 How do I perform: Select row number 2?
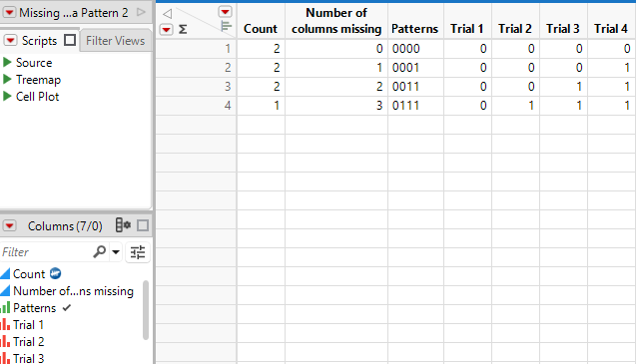197,68
